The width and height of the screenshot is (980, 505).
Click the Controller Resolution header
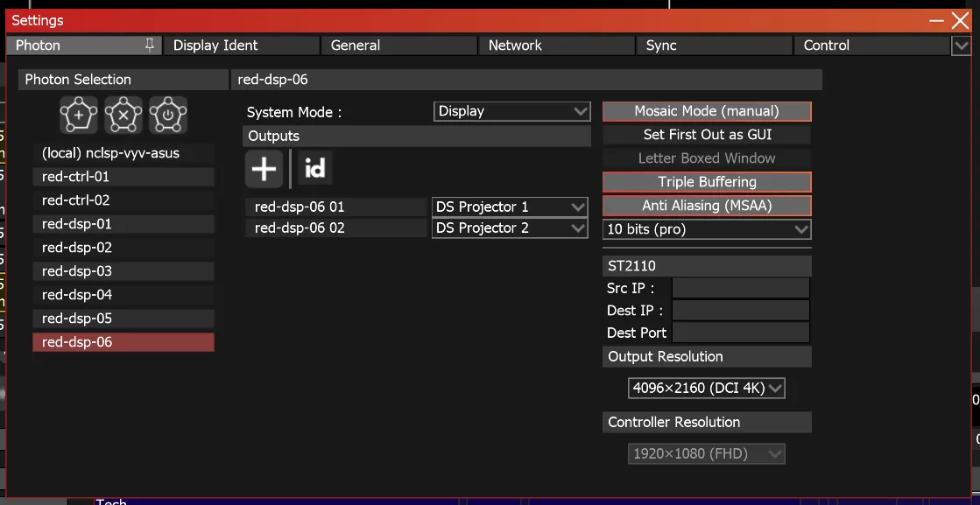(x=707, y=423)
